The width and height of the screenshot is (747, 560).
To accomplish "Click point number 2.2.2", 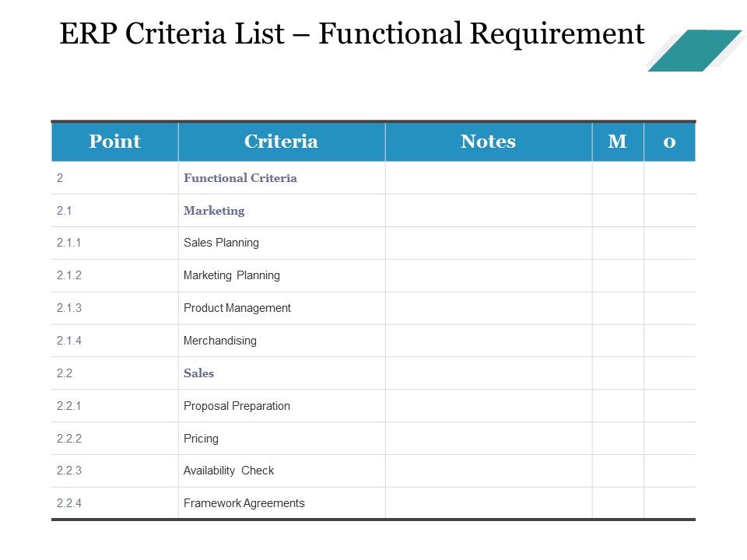I will click(115, 438).
